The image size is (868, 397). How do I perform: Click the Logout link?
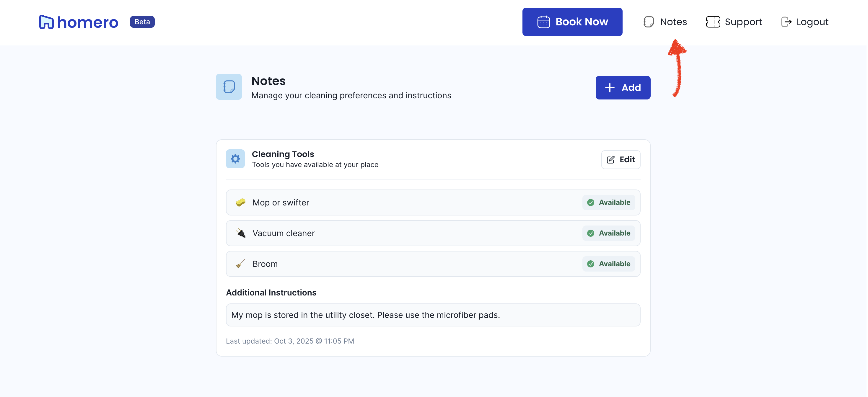point(812,22)
